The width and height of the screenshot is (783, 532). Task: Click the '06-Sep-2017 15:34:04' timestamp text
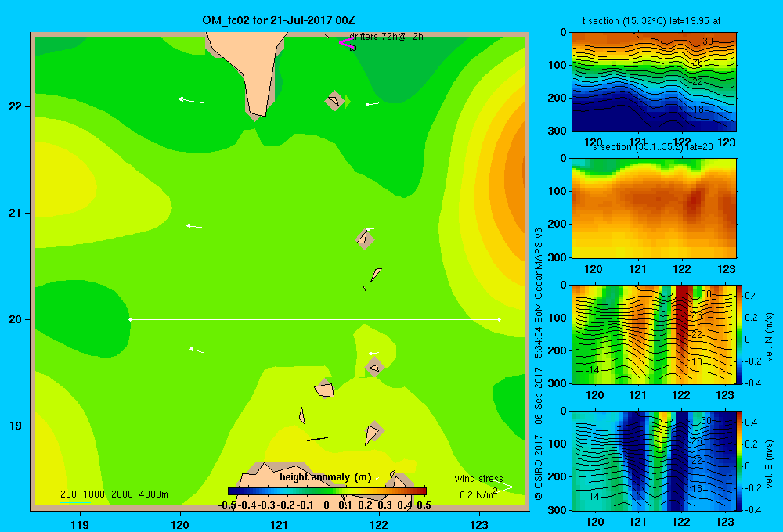coord(539,376)
